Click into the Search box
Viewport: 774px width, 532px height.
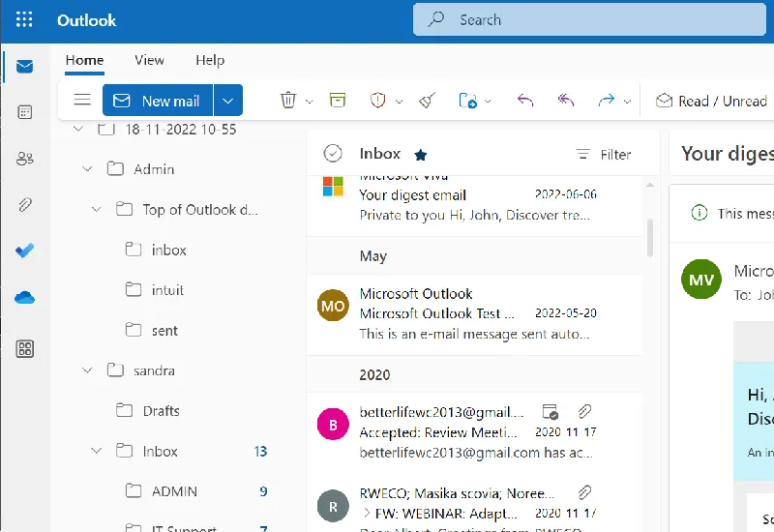[x=589, y=19]
